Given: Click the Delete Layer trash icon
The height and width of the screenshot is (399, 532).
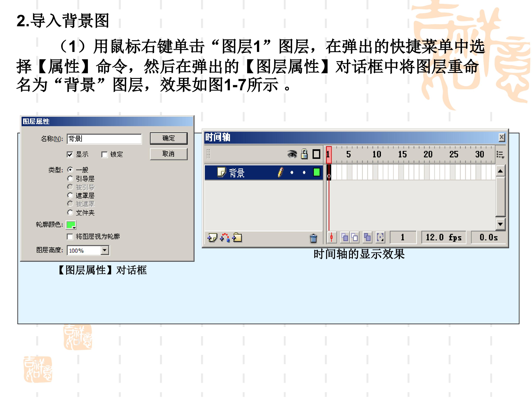Looking at the screenshot, I should [x=313, y=238].
